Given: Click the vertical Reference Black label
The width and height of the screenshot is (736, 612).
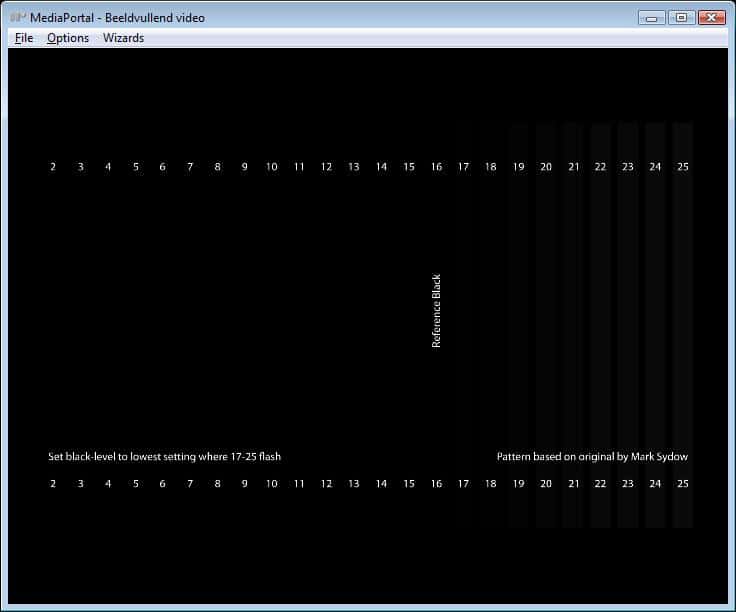Looking at the screenshot, I should pos(436,311).
